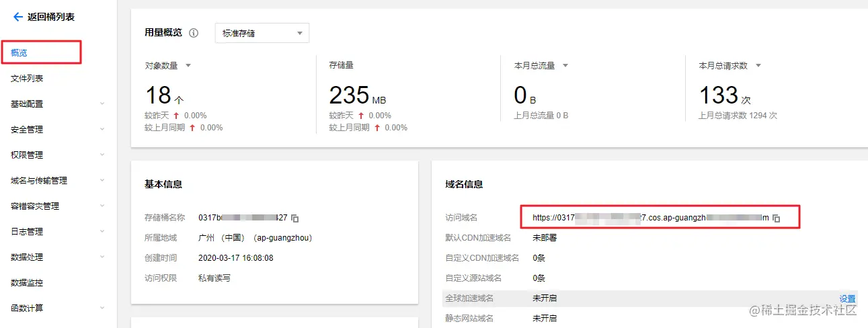Expand the 数据处理 sidebar chevron
868x328 pixels.
(x=102, y=257)
